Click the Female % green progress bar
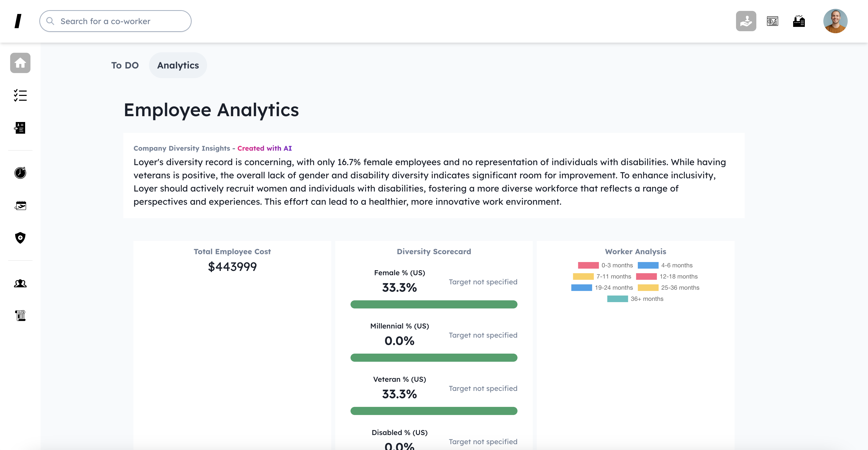The image size is (868, 450). pos(434,304)
